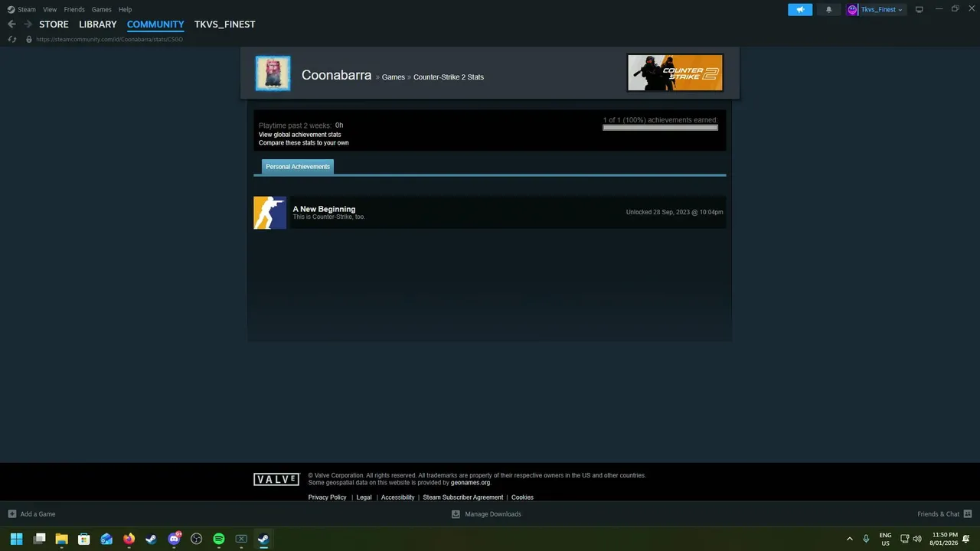This screenshot has height=551, width=980.
Task: Open Task View on the taskbar
Action: coord(39,539)
